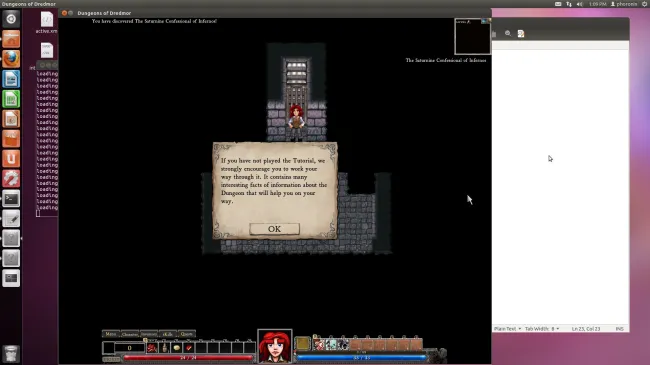The height and width of the screenshot is (365, 650).
Task: Open the Tab Width dropdown in gedit
Action: pos(542,328)
